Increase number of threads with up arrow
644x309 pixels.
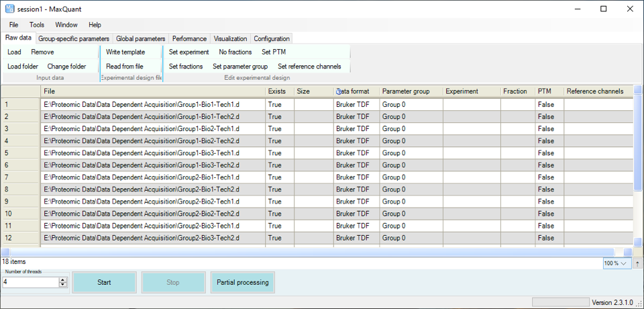[x=63, y=279]
